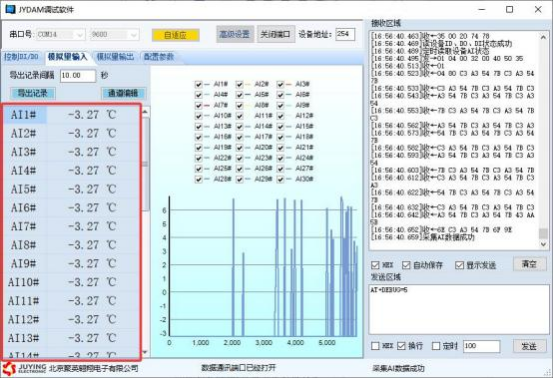This screenshot has width=554, height=378.
Task: Toggle HEX checkbox under receive area
Action: 375,265
